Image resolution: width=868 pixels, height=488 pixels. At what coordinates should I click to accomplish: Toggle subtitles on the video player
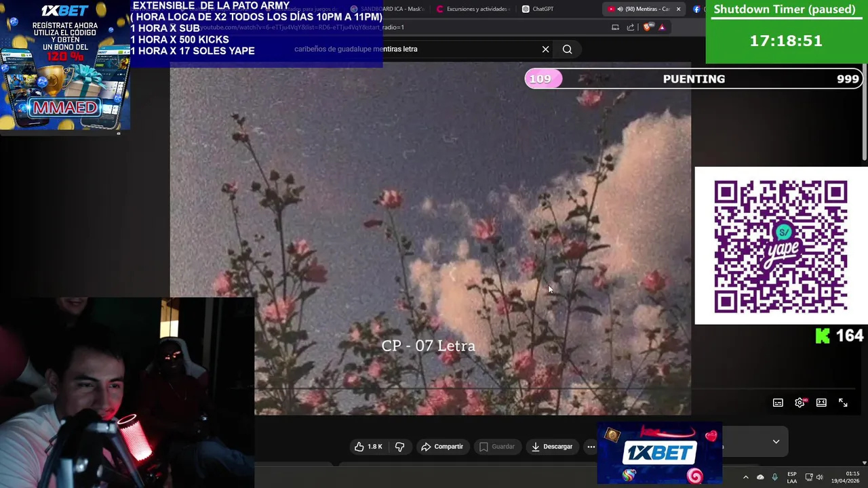click(778, 403)
